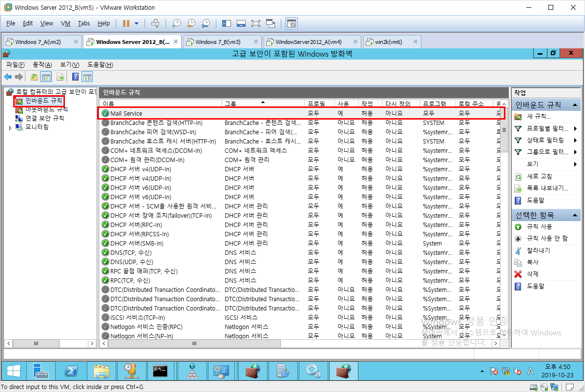585x392 pixels.
Task: Click the up one level folder icon
Action: point(34,77)
